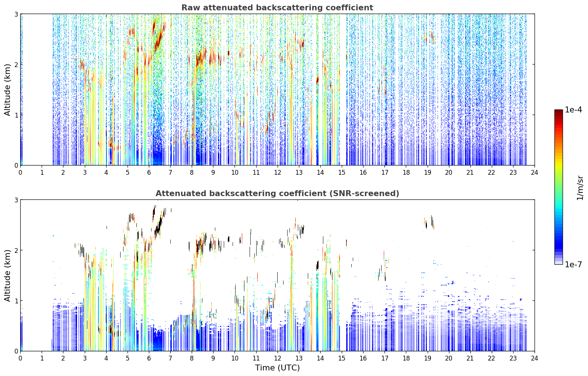Click the lower plot 'Altitude (km)' label
Image resolution: width=588 pixels, height=376 pixels.
pyautogui.click(x=8, y=275)
